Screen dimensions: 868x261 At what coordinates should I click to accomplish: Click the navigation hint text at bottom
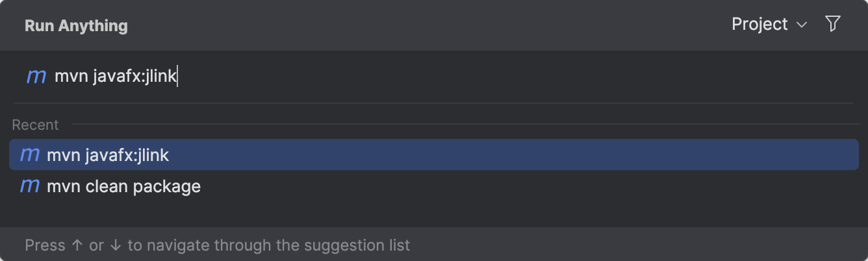(218, 245)
